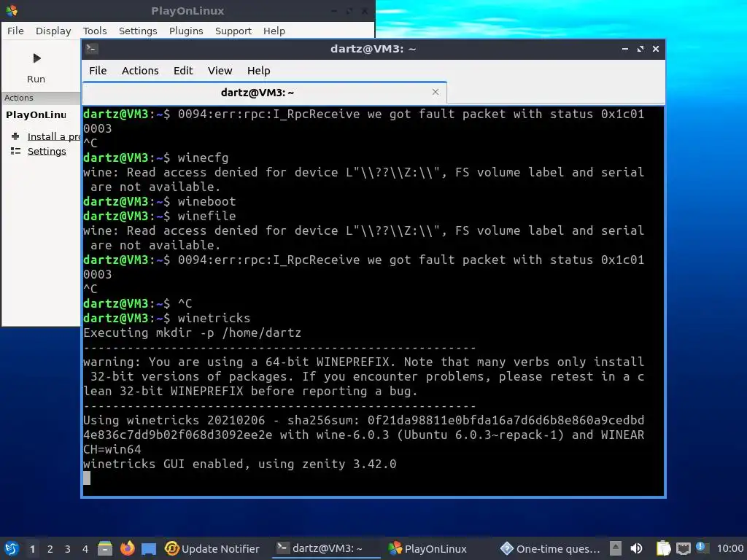Close the terminal window
The image size is (747, 560).
656,49
